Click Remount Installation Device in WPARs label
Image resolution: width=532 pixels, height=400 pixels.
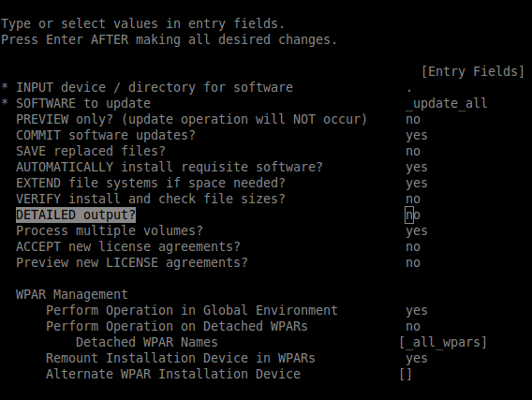pos(181,359)
